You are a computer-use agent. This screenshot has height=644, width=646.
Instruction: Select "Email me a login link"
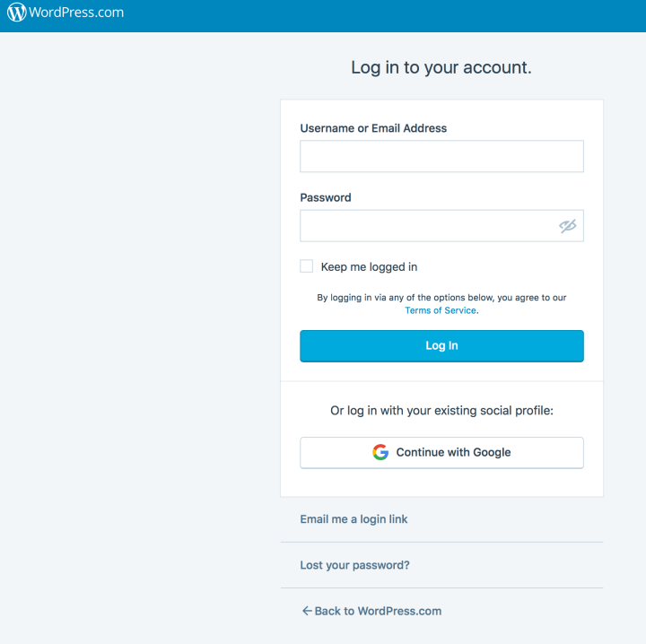354,519
